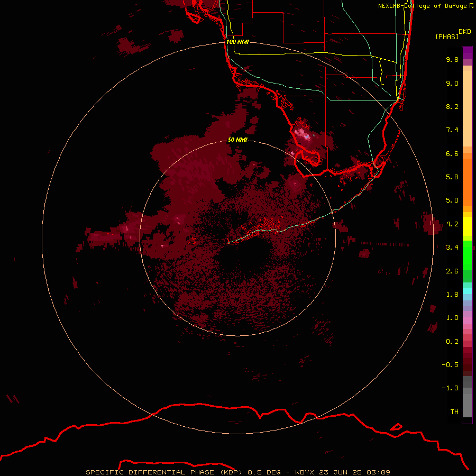Click the -1.3 value on the color scale
This screenshot has width=476, height=476.
(x=450, y=388)
